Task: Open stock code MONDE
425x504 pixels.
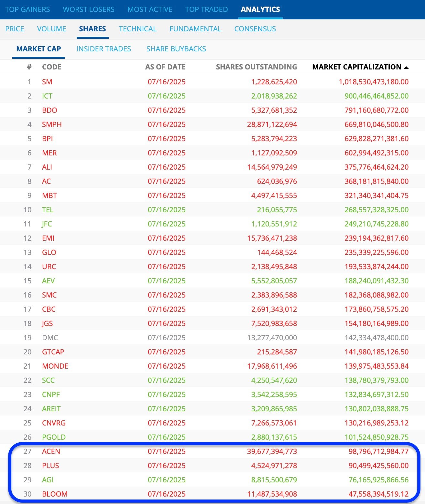Action: 55,366
